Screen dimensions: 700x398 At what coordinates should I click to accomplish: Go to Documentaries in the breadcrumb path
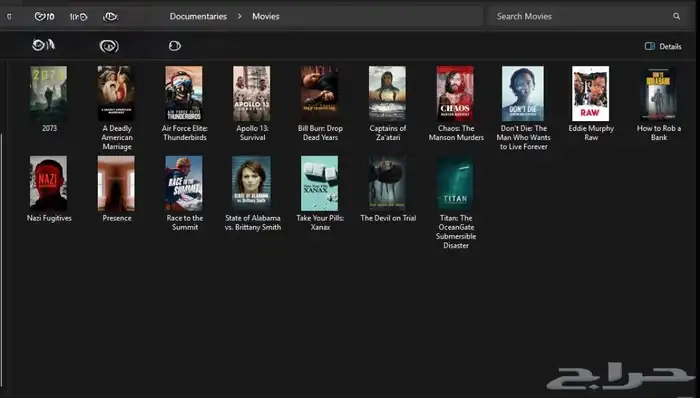198,17
